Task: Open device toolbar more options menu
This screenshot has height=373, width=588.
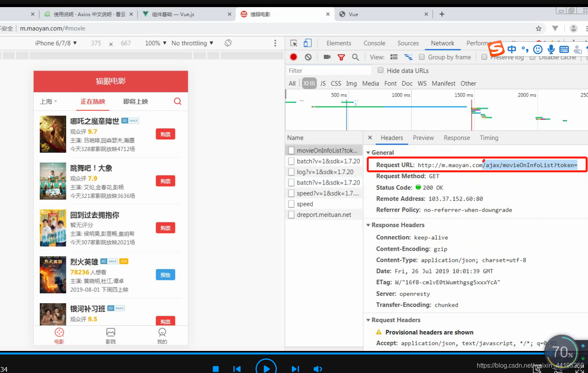Action: (x=275, y=43)
